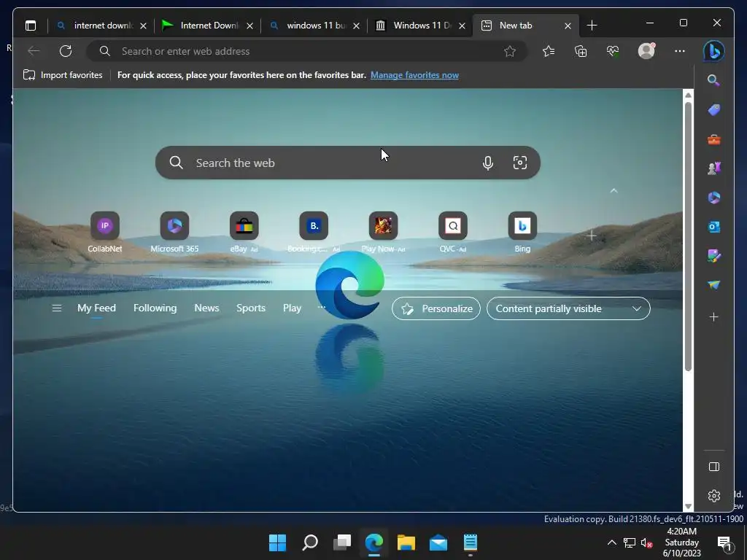Screen dimensions: 747x560
Task: Add a new quick link tile
Action: [x=591, y=236]
